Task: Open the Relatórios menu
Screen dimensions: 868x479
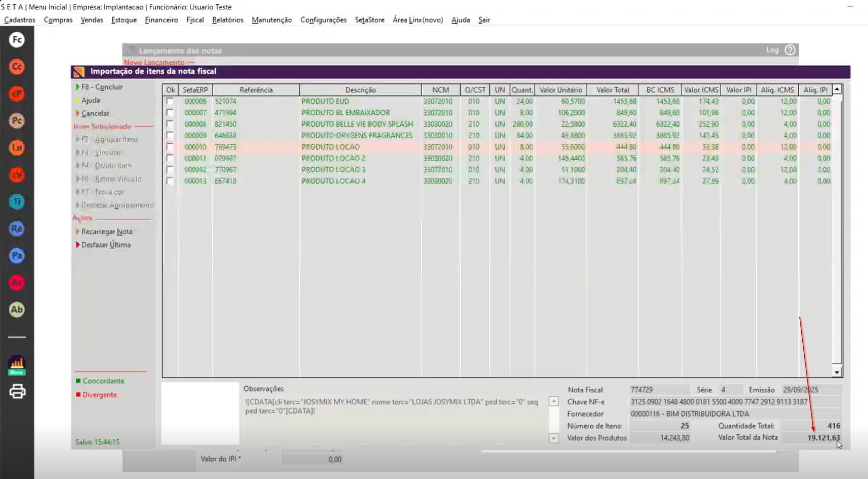Action: pyautogui.click(x=227, y=20)
